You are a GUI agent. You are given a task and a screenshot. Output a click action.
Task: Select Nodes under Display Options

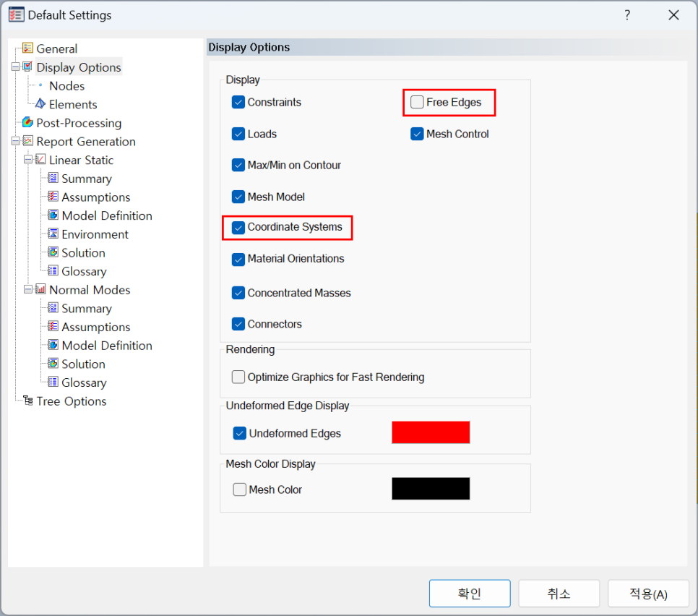(x=66, y=86)
